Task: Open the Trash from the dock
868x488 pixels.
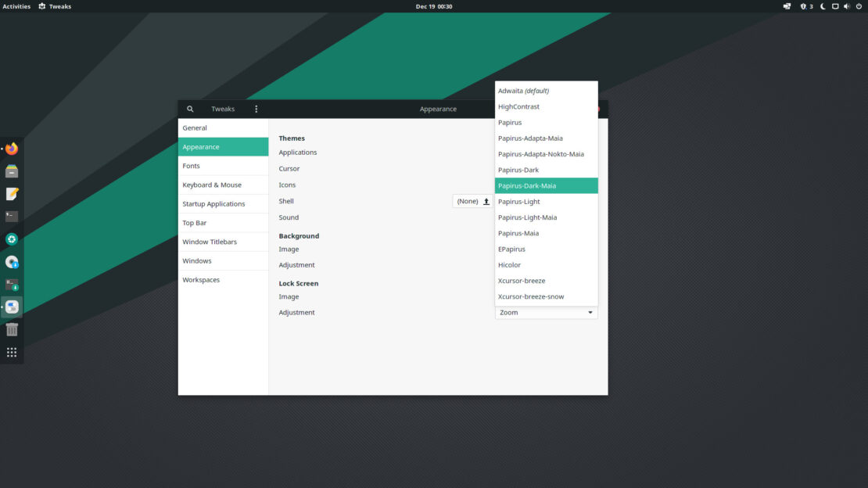Action: (11, 329)
